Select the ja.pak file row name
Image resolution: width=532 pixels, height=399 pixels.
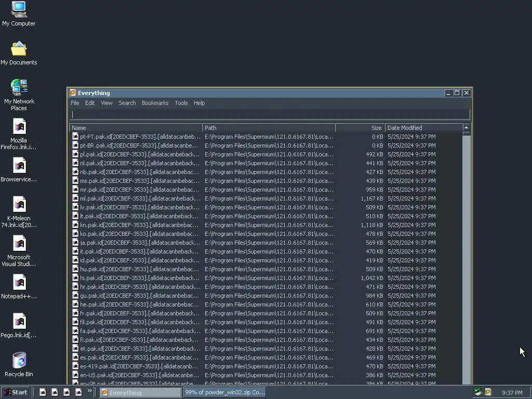pos(140,242)
